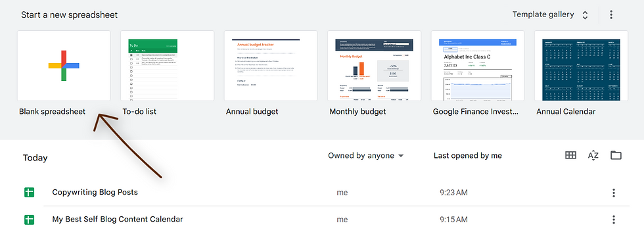Open the template section's three-dot menu
This screenshot has height=240, width=644.
tap(611, 14)
